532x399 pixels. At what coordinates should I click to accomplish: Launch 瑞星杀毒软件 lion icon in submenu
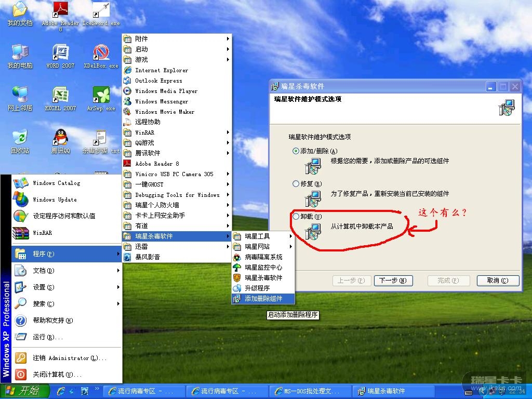(263, 278)
